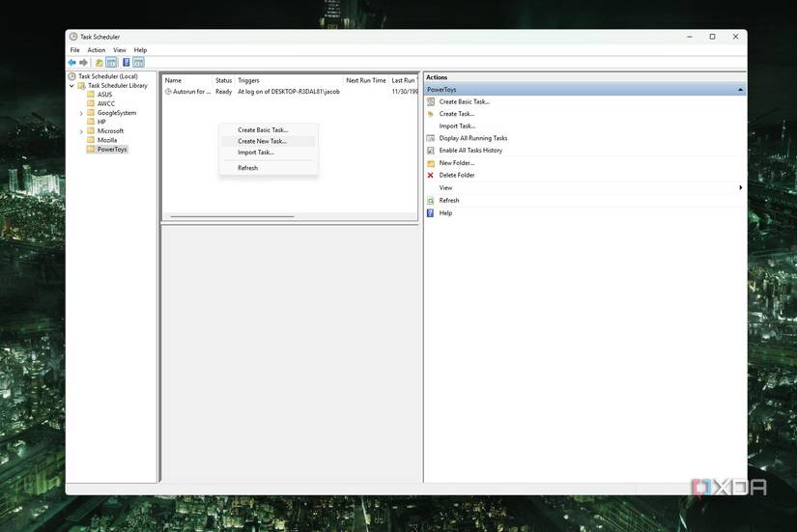Collapse the PowerToys actions section

pyautogui.click(x=740, y=90)
